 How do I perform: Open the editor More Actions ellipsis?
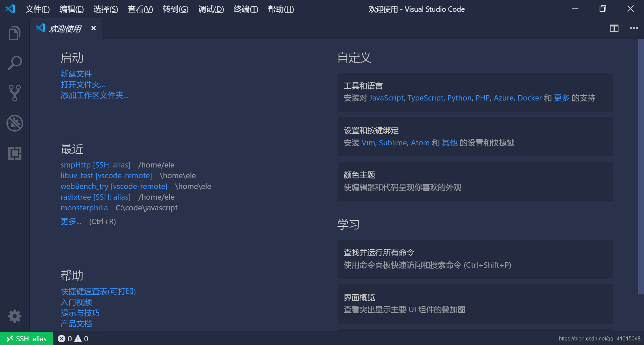click(634, 28)
